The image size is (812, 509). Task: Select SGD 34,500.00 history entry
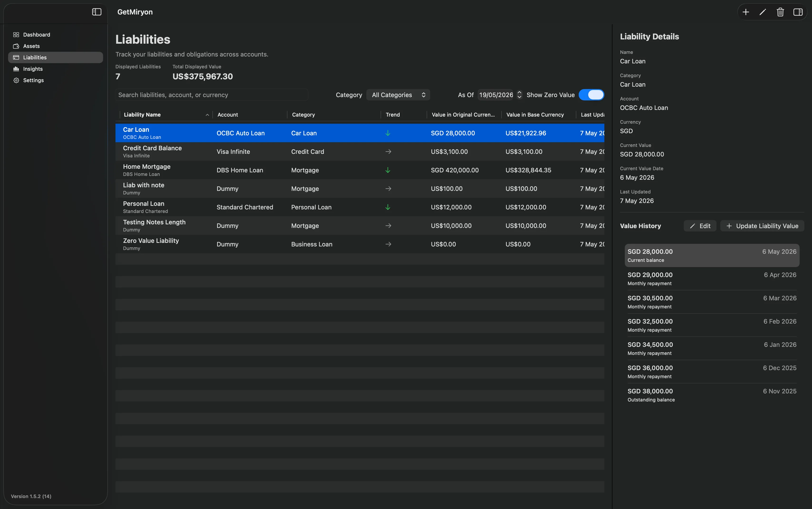[x=712, y=349]
